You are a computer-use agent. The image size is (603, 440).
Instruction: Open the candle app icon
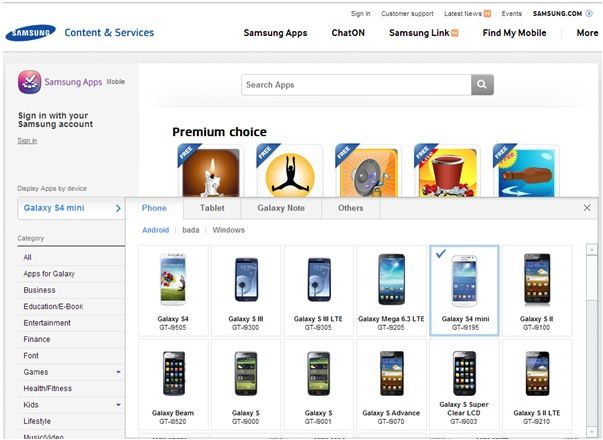pyautogui.click(x=211, y=172)
